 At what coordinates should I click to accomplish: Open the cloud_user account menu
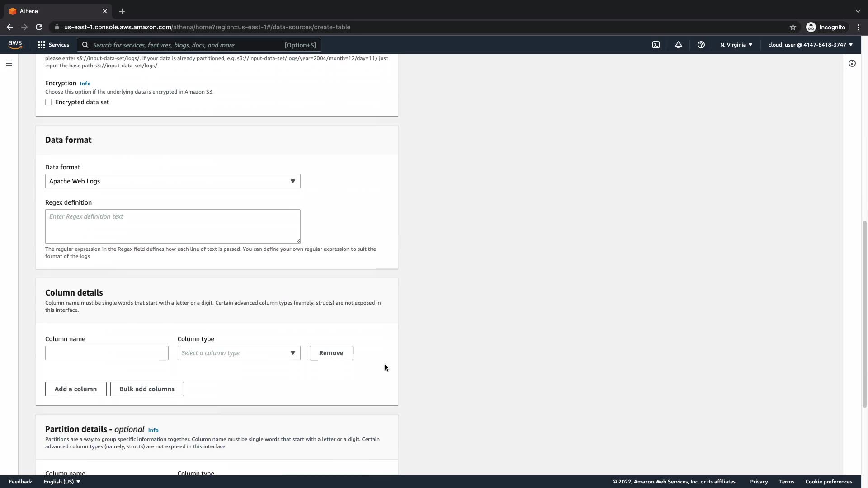[x=810, y=45]
